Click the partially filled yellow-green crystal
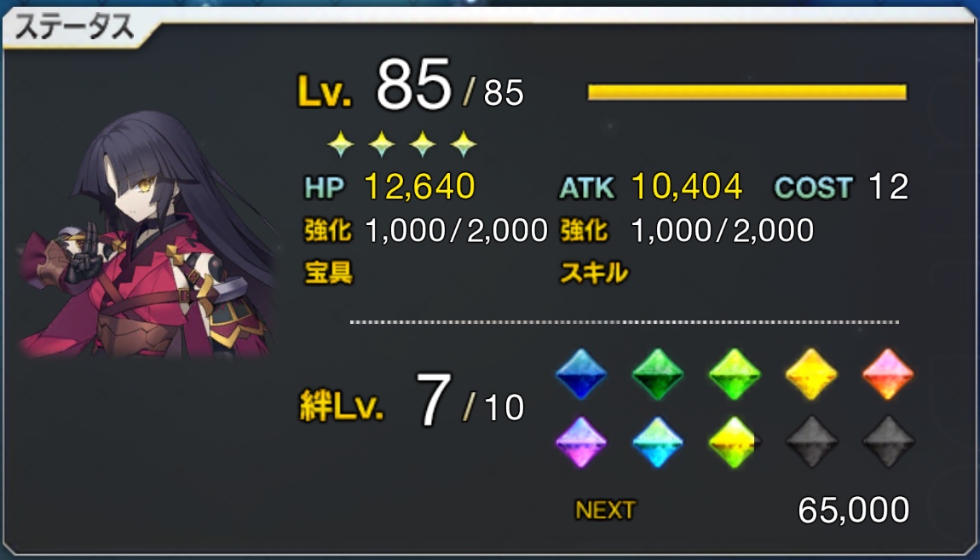980x560 pixels. point(735,442)
